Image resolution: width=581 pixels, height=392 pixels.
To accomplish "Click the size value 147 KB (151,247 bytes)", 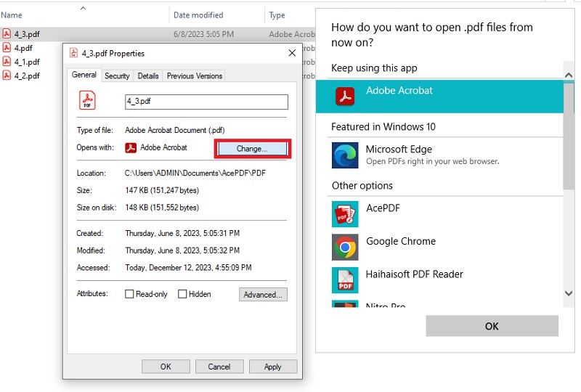I will [x=162, y=190].
